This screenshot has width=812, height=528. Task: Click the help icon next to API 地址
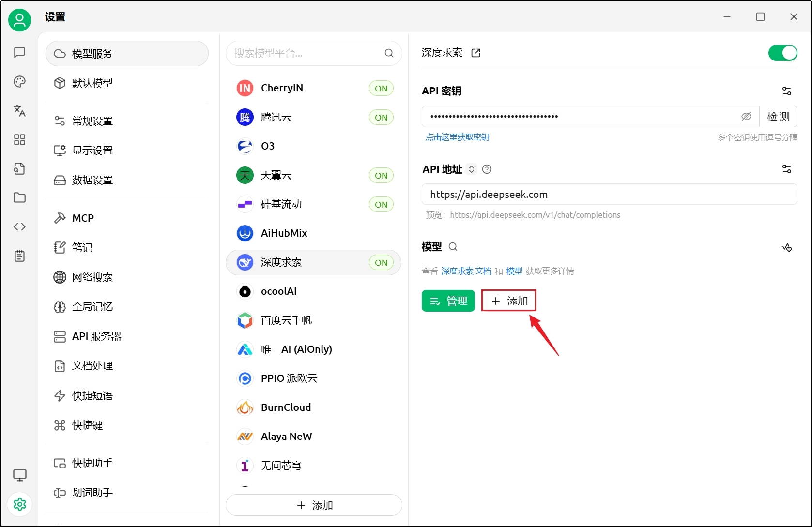(487, 169)
